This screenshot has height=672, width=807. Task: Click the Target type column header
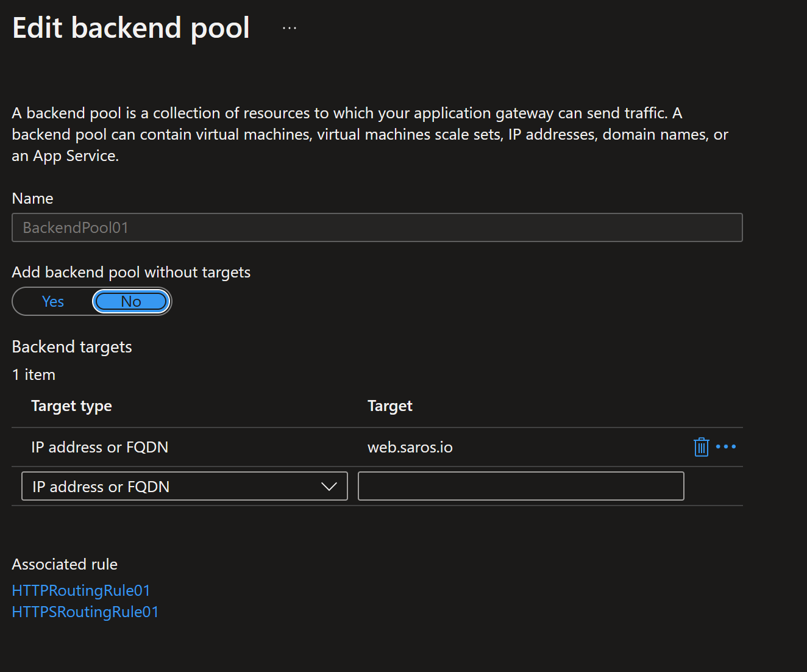(x=71, y=406)
